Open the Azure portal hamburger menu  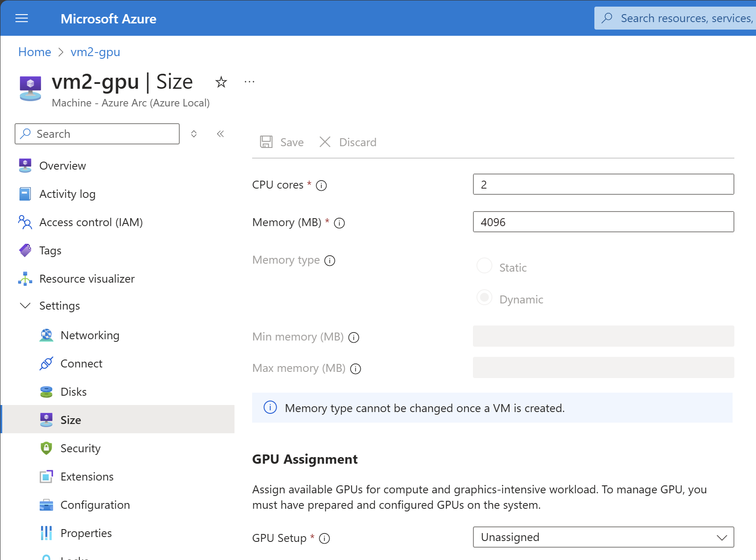(x=22, y=18)
